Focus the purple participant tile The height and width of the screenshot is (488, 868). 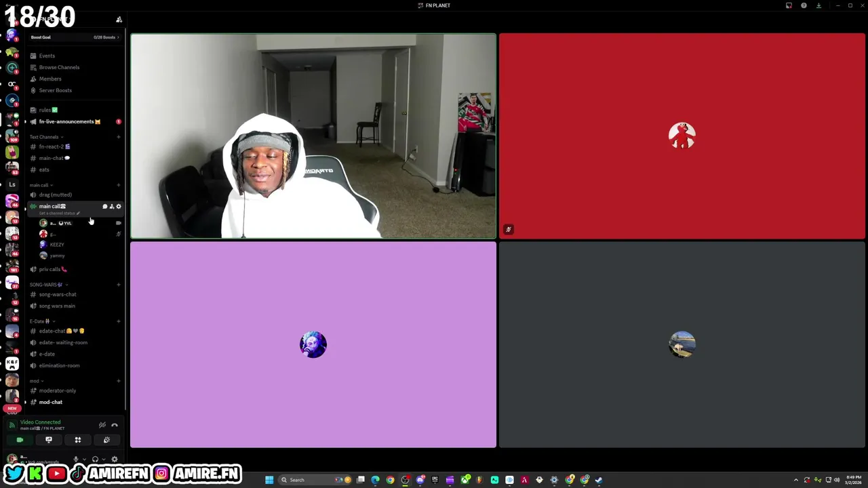[x=313, y=345]
